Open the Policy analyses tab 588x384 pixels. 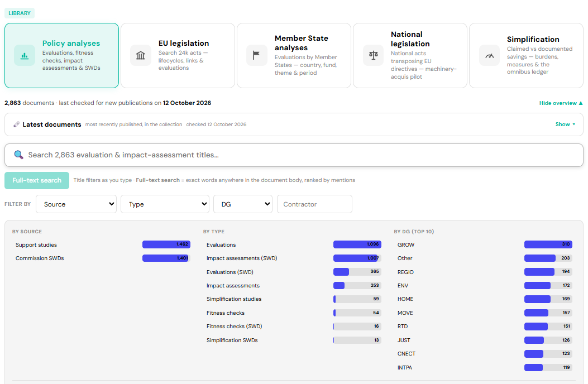click(x=61, y=55)
